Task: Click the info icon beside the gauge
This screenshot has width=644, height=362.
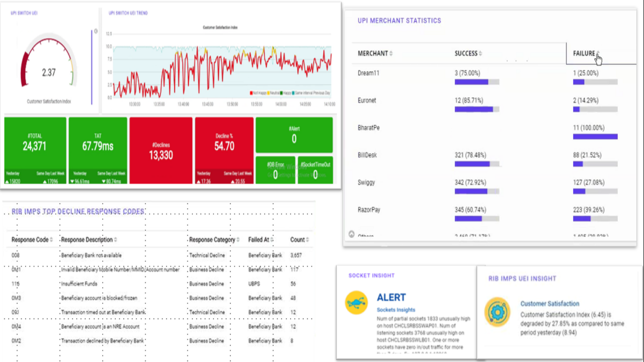Action: [96, 31]
